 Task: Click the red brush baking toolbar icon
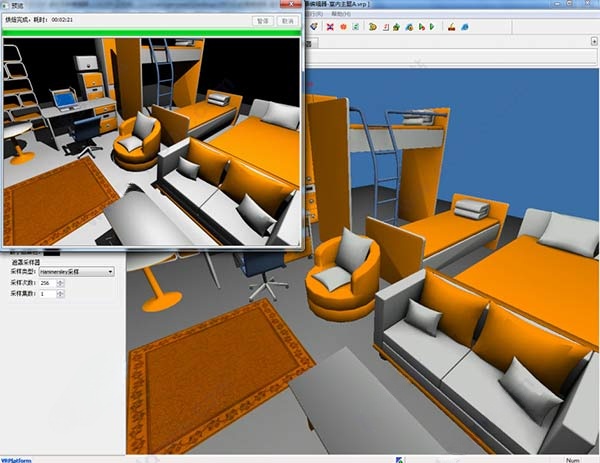pos(452,27)
